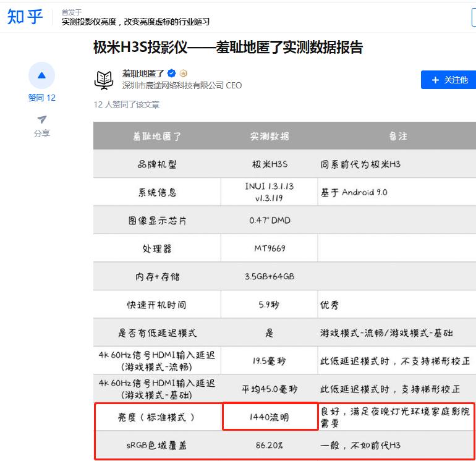Click the HDMI输入延迟 (游戏模式-流畅) label
This screenshot has width=476, height=461.
click(157, 361)
